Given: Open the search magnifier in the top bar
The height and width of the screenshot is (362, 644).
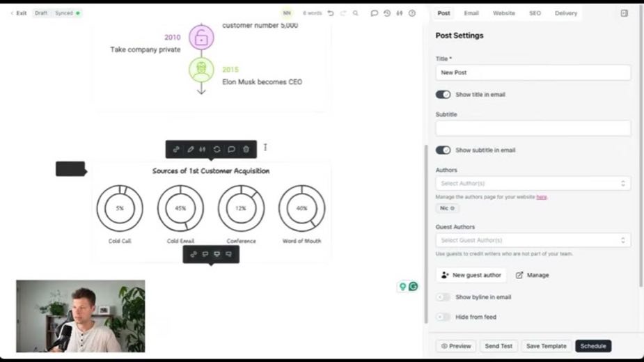Looking at the screenshot, I should click(356, 13).
